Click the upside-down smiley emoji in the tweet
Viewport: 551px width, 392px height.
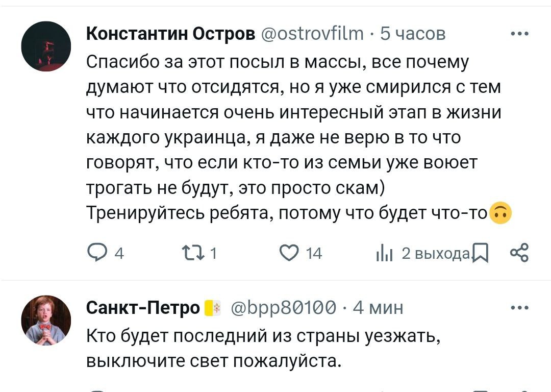coord(500,213)
